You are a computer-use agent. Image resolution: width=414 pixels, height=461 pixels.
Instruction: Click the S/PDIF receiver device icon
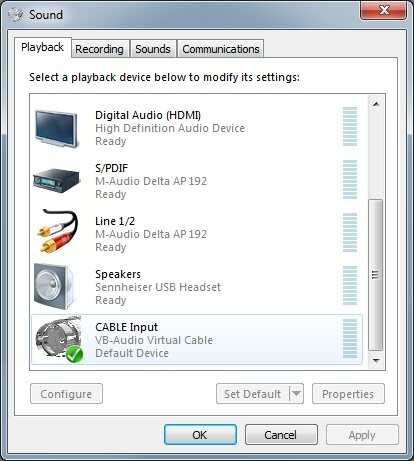coord(57,180)
